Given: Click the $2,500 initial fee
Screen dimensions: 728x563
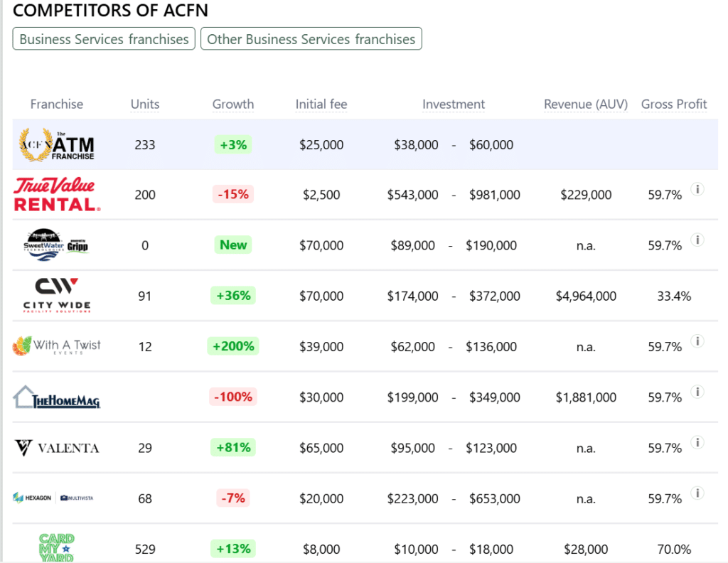Looking at the screenshot, I should (321, 195).
